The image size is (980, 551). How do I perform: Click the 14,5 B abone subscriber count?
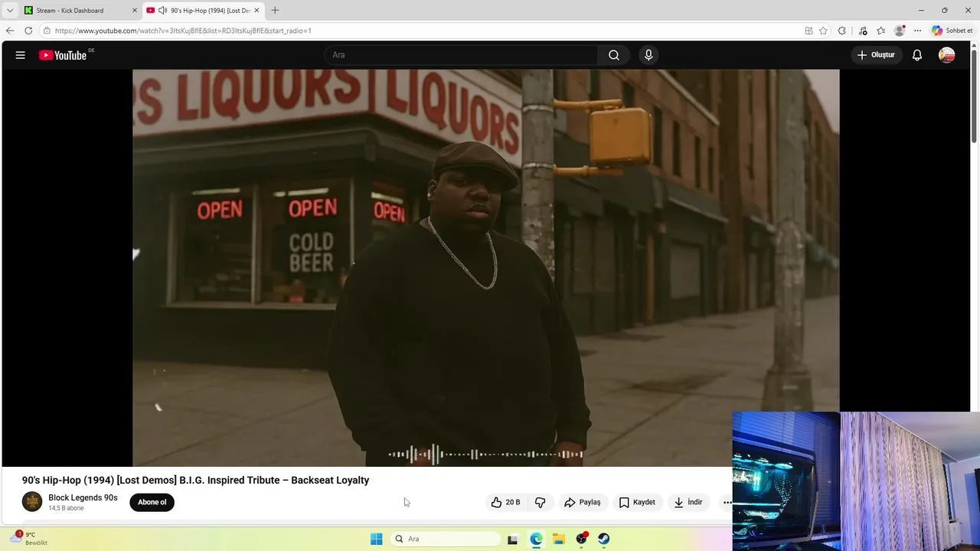point(66,508)
